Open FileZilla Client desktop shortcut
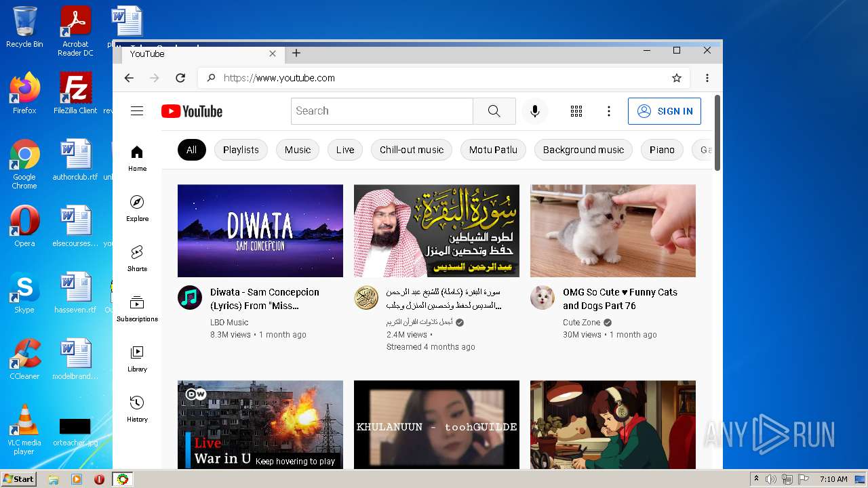This screenshot has height=488, width=868. click(75, 94)
